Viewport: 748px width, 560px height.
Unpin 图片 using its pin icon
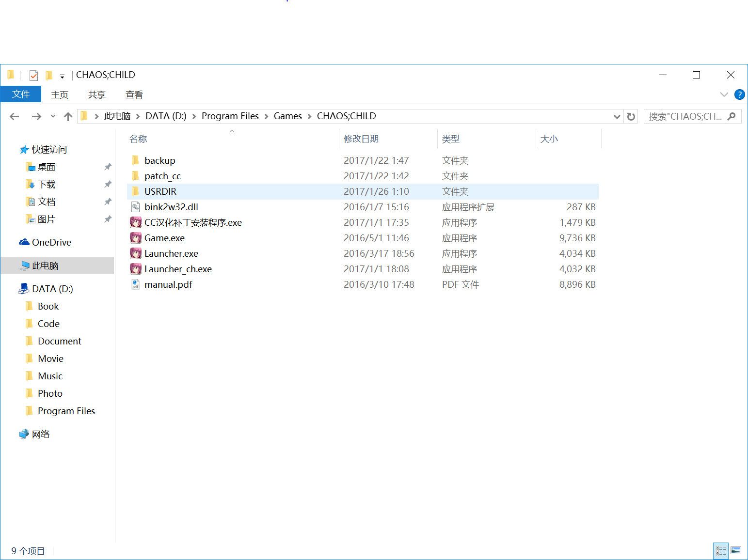click(108, 219)
